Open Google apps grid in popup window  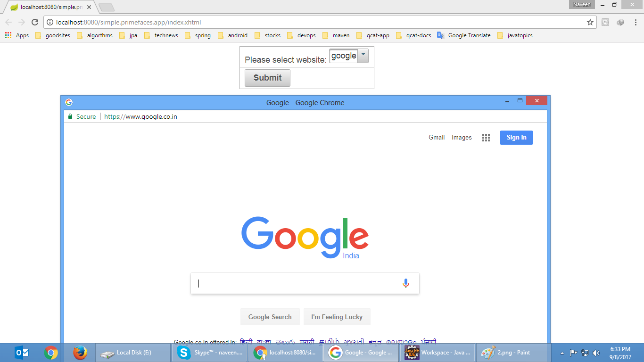click(x=486, y=138)
